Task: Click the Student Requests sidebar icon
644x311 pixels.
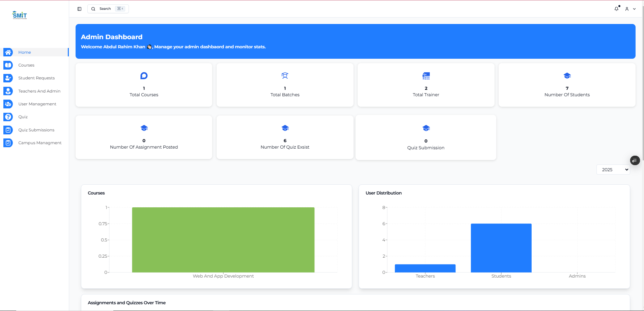Action: tap(8, 78)
